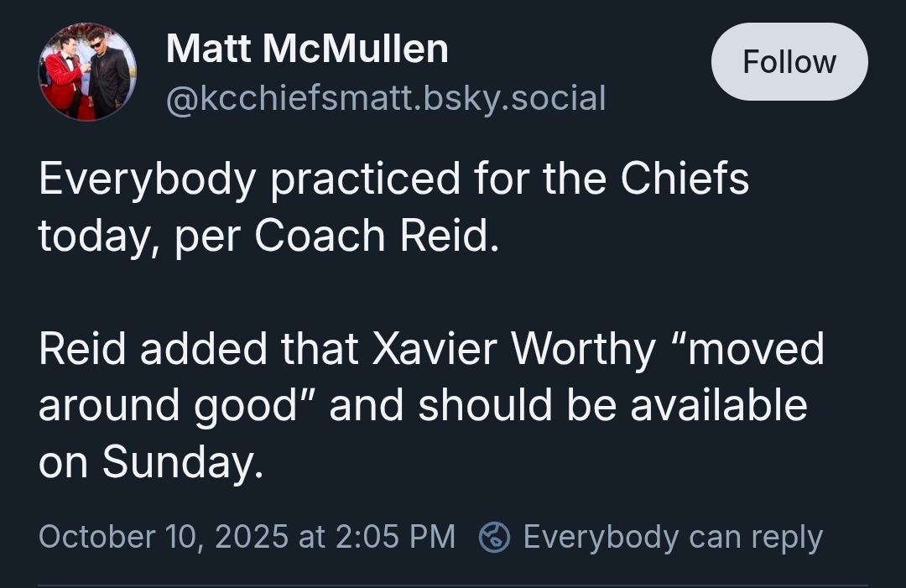906x588 pixels.
Task: Open Matt McMullen's profile avatar
Action: pos(87,71)
